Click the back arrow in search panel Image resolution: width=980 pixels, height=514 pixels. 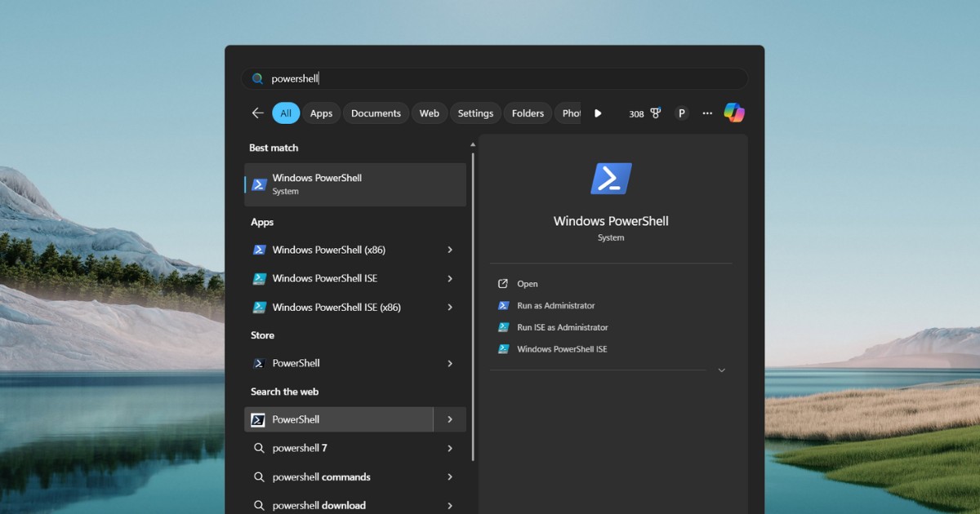pyautogui.click(x=258, y=113)
